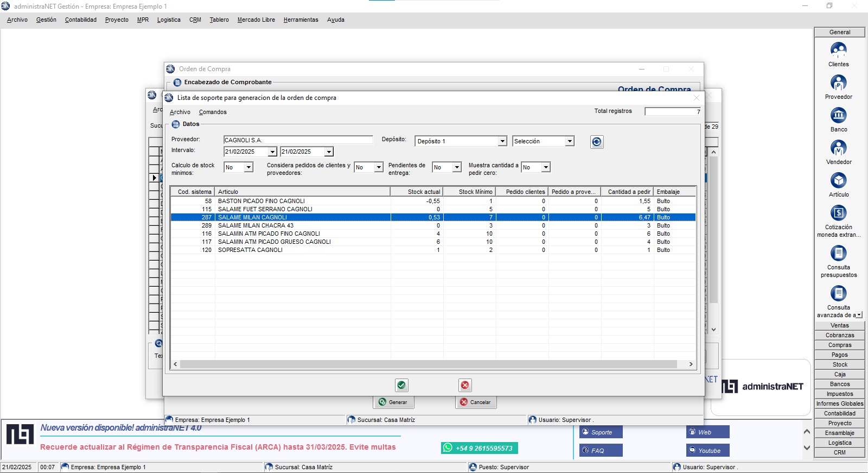Cancel list with red X icon
Viewport: 868px width, 473px height.
(x=465, y=385)
